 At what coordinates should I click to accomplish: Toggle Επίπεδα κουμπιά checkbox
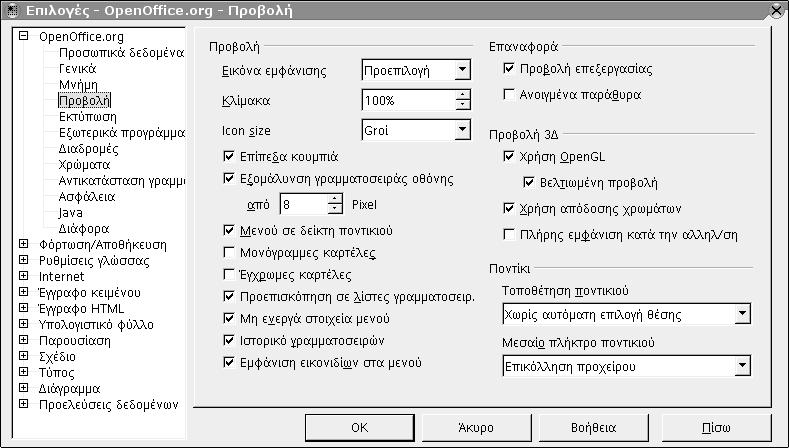tap(229, 157)
